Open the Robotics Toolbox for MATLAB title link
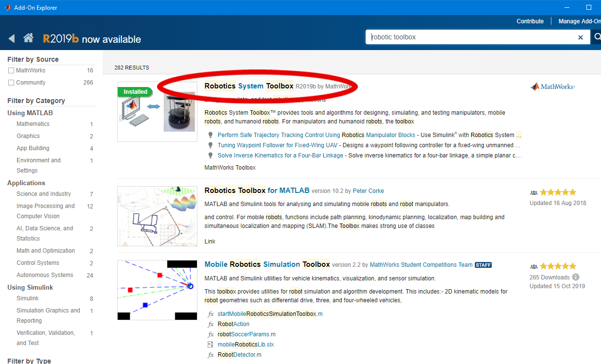The width and height of the screenshot is (601, 364). click(x=257, y=191)
